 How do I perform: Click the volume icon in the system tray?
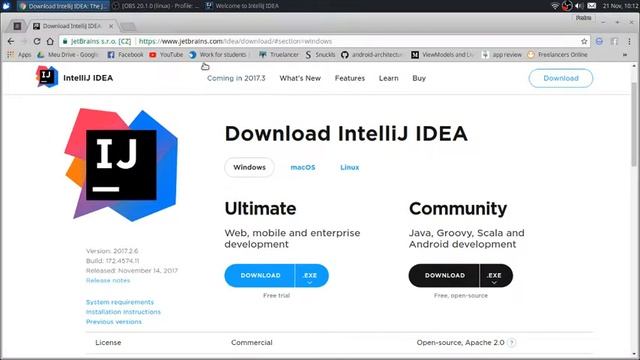579,6
